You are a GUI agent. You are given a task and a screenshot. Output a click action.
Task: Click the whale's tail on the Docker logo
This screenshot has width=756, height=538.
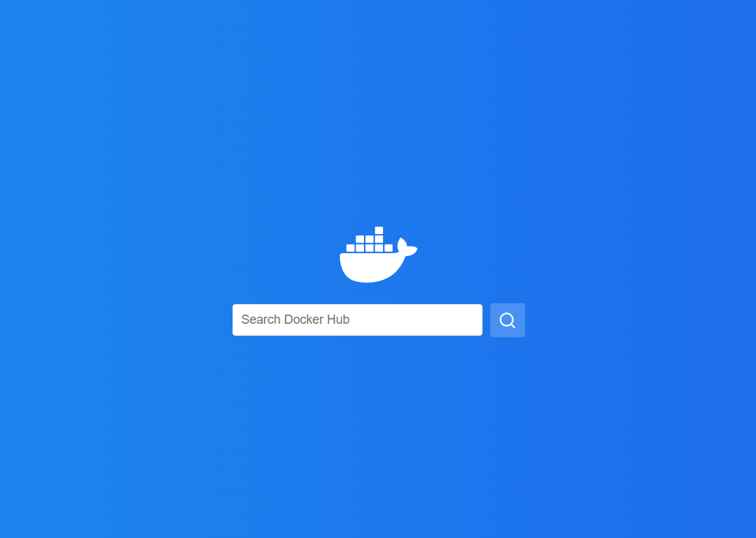tap(408, 247)
